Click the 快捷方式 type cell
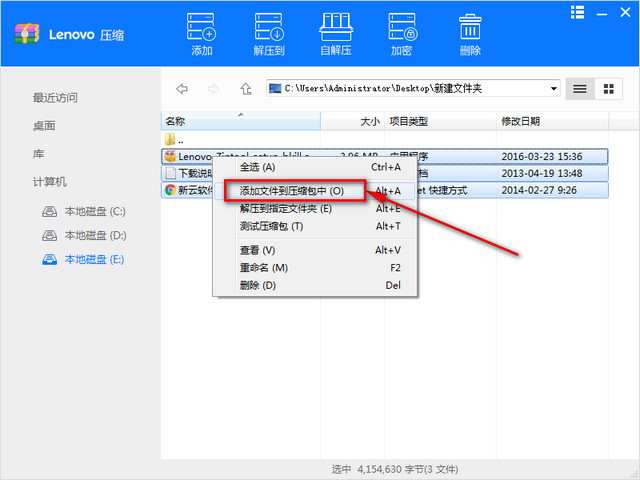Image resolution: width=640 pixels, height=480 pixels. tap(442, 190)
